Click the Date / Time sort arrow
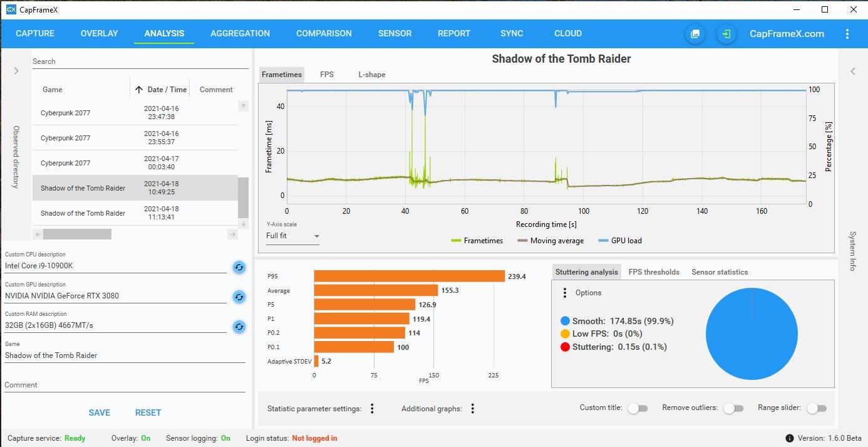Image resolution: width=868 pixels, height=447 pixels. (139, 90)
